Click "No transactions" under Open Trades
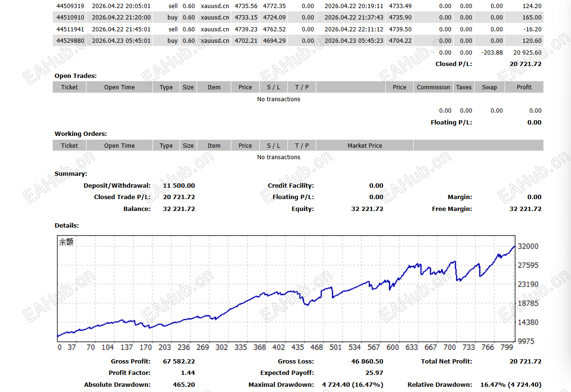The width and height of the screenshot is (571, 392). (x=279, y=99)
